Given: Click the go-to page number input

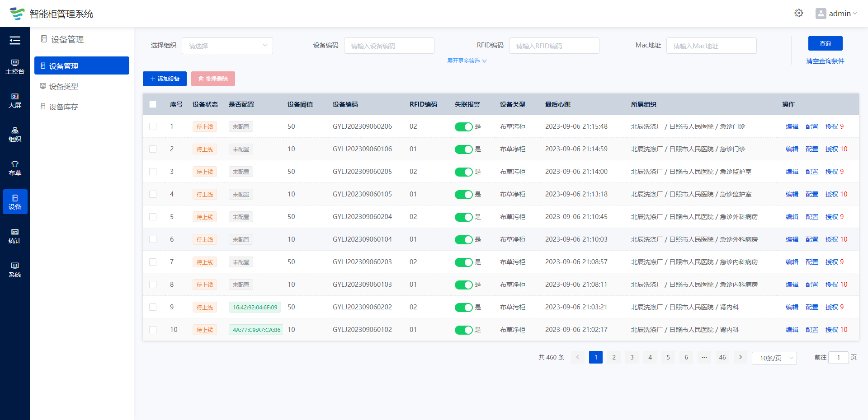Looking at the screenshot, I should coord(839,357).
